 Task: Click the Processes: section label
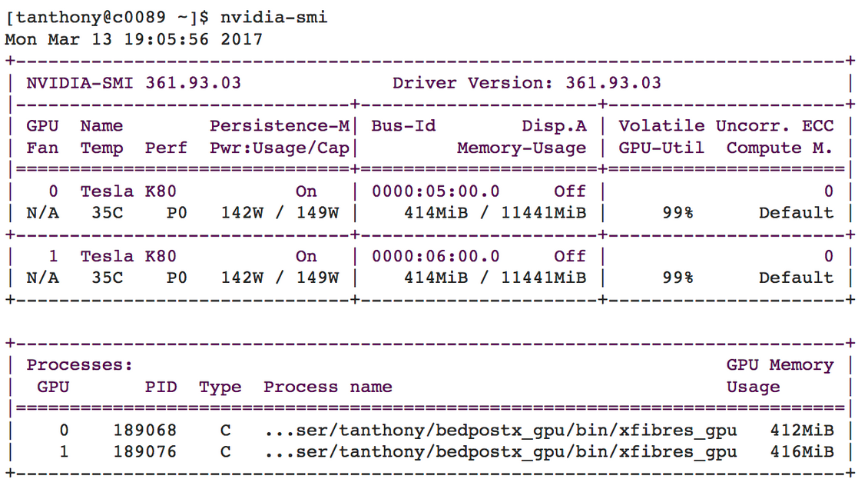[80, 365]
